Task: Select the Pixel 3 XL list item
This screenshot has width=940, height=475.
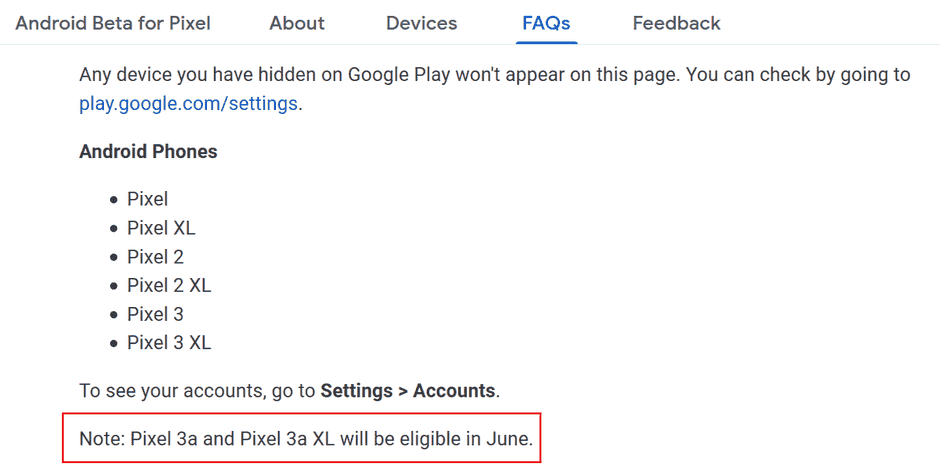Action: pos(169,343)
